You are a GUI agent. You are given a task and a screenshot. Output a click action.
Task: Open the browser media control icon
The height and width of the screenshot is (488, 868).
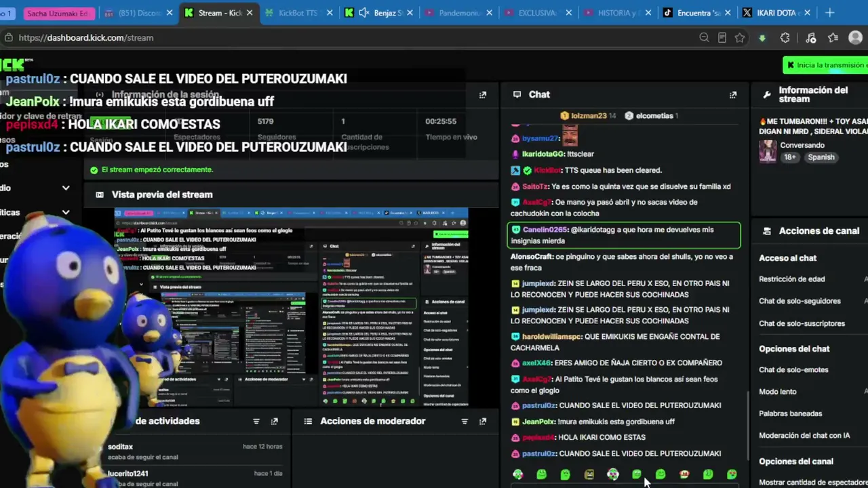(x=811, y=38)
